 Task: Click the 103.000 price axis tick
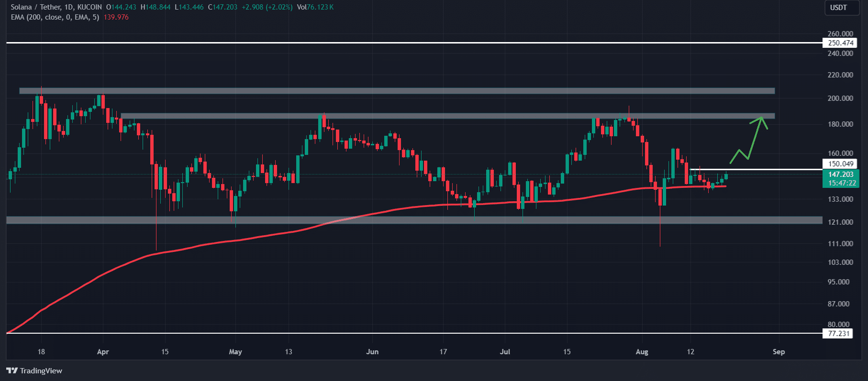click(840, 262)
